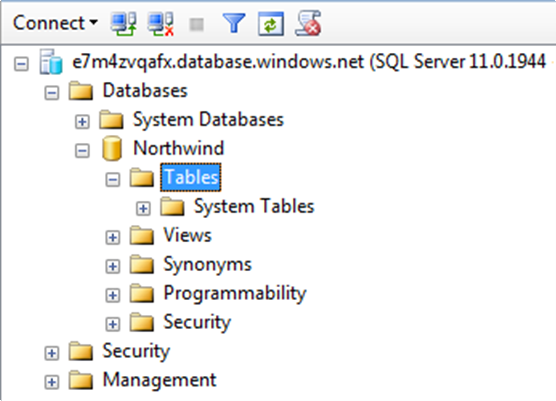The image size is (556, 401).
Task: Select the Programmability folder label
Action: pyautogui.click(x=235, y=294)
